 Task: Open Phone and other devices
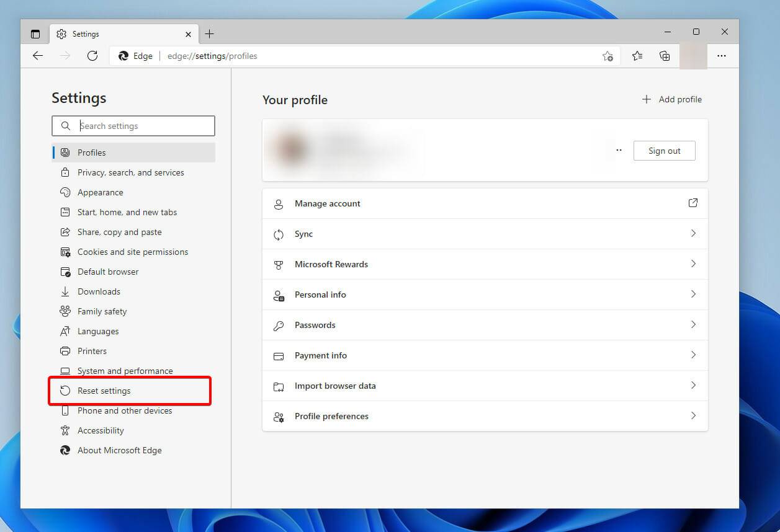[x=133, y=410]
